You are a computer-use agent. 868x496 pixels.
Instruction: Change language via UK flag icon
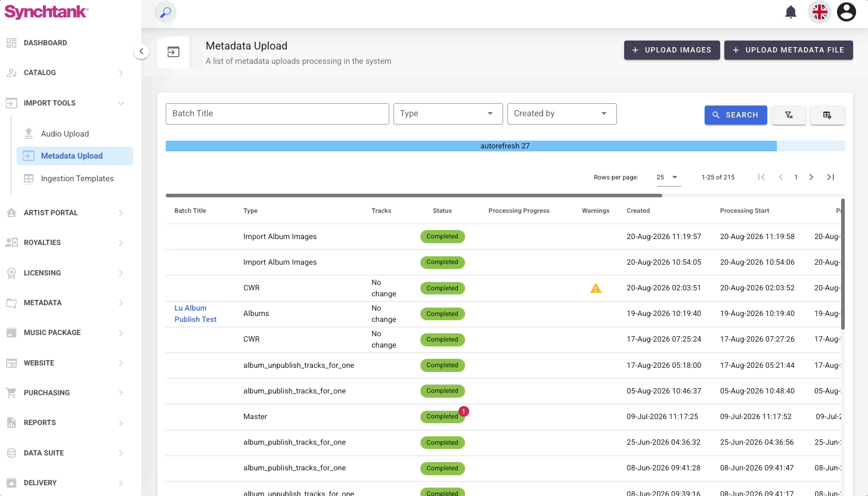(x=820, y=12)
